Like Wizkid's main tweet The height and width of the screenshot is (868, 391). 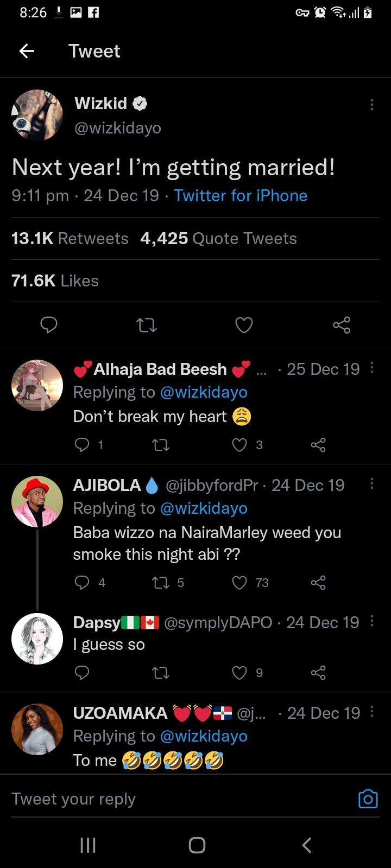(x=244, y=325)
